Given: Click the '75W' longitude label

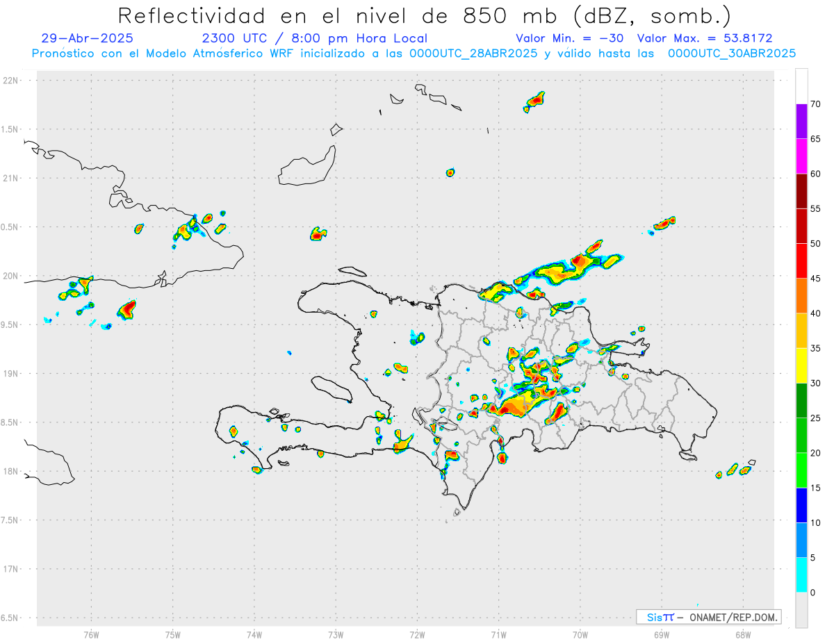Looking at the screenshot, I should coord(173,635).
